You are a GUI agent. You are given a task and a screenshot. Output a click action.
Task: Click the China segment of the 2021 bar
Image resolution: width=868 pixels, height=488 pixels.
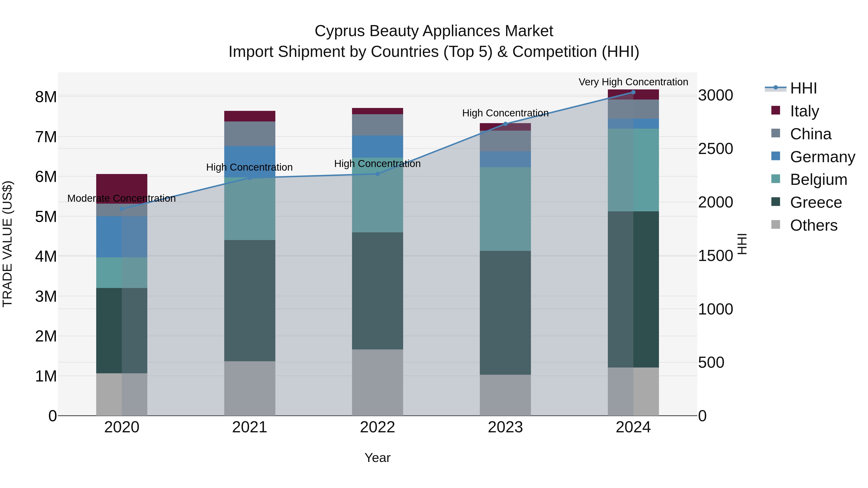tap(250, 134)
